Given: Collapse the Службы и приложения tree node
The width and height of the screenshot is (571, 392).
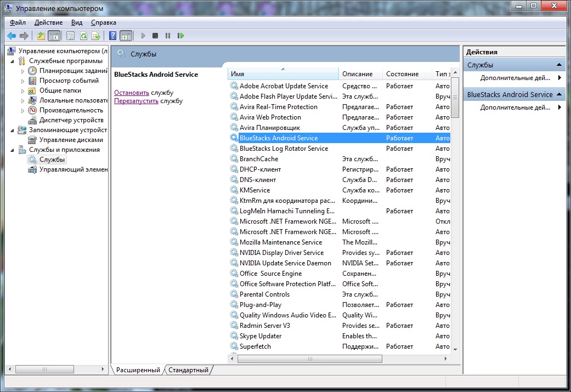Looking at the screenshot, I should point(13,150).
